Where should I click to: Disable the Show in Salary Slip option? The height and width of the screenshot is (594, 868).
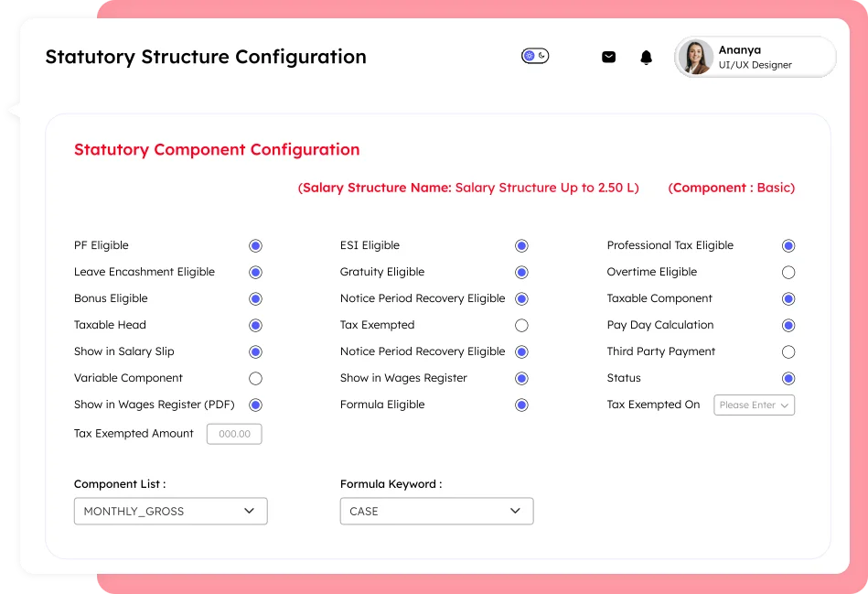coord(255,351)
